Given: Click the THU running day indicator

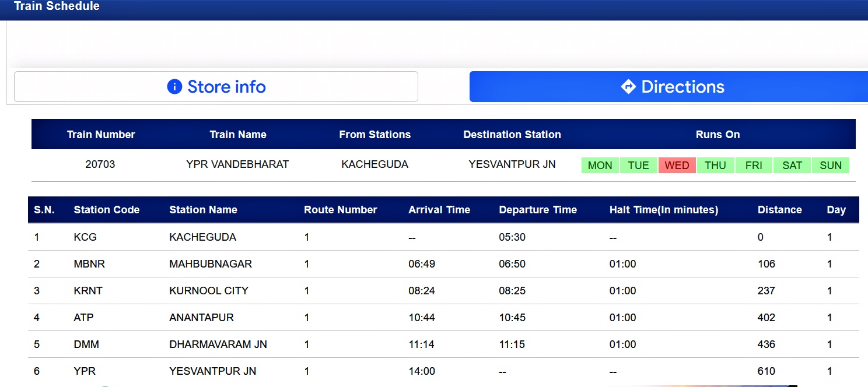Looking at the screenshot, I should pos(715,165).
